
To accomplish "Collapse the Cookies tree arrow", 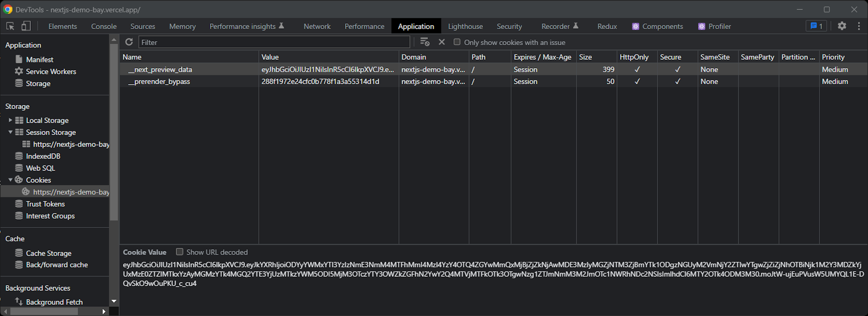I will pos(10,180).
